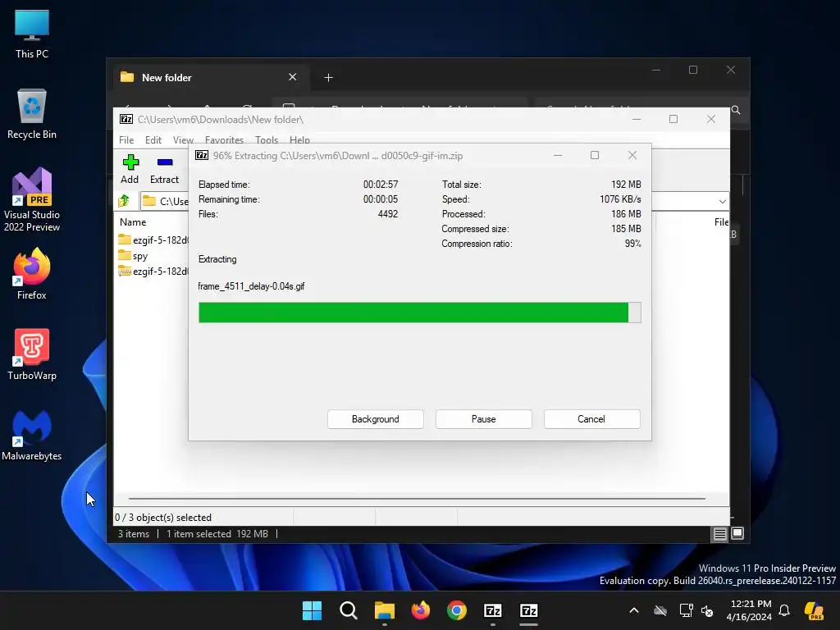The width and height of the screenshot is (840, 630).
Task: Click the frame_4511_delay-0.04s.gif filename text
Action: tap(251, 286)
